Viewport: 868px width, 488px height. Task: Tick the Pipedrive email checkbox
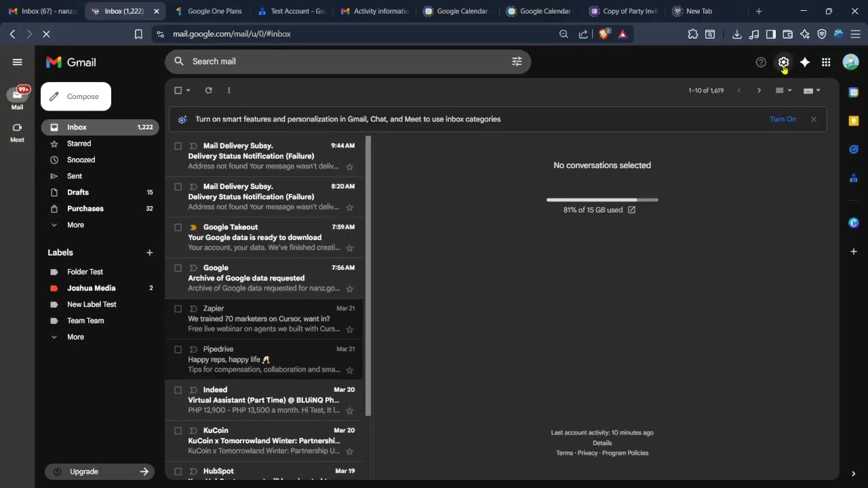click(x=178, y=349)
